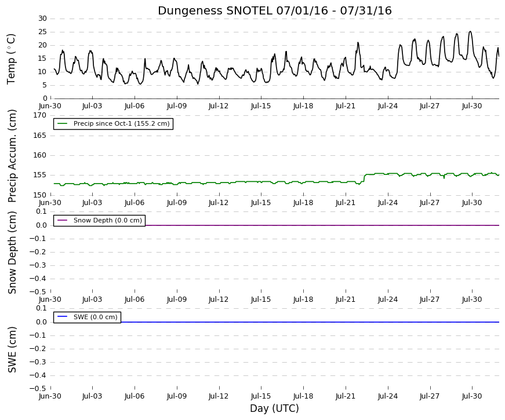Viewport: 505px width, 420px height.
Task: Select the Precip since Oct-1 (155.2 cm) legend label
Action: 121,123
